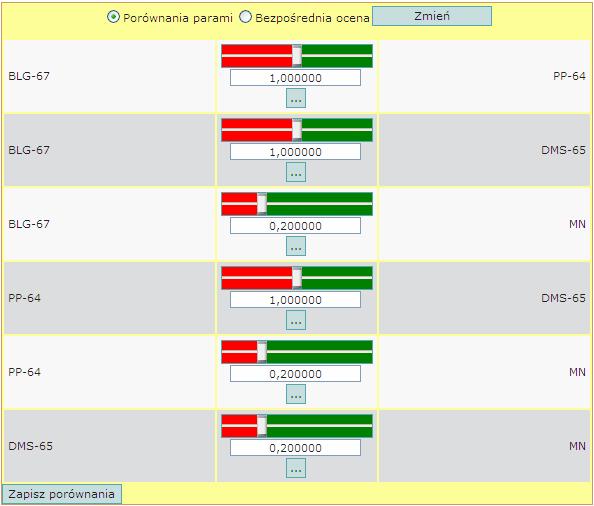Click slider handle in BLG-67 vs PP-64 row
This screenshot has width=594, height=506.
tap(297, 56)
